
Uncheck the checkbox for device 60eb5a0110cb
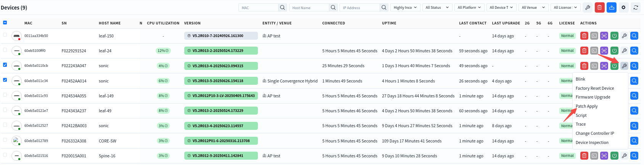pyautogui.click(x=5, y=65)
